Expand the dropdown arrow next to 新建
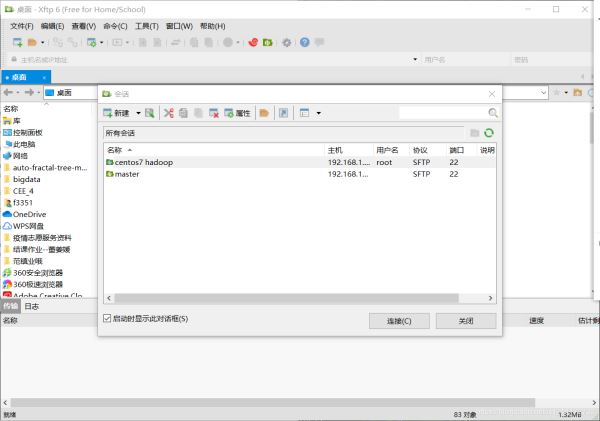The width and height of the screenshot is (600, 421). pyautogui.click(x=138, y=113)
